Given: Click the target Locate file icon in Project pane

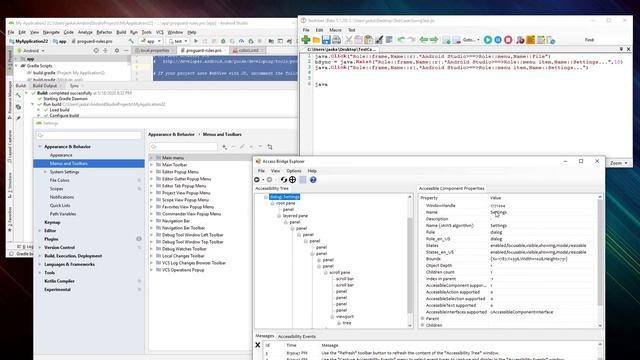Looking at the screenshot, I should pyautogui.click(x=96, y=51).
